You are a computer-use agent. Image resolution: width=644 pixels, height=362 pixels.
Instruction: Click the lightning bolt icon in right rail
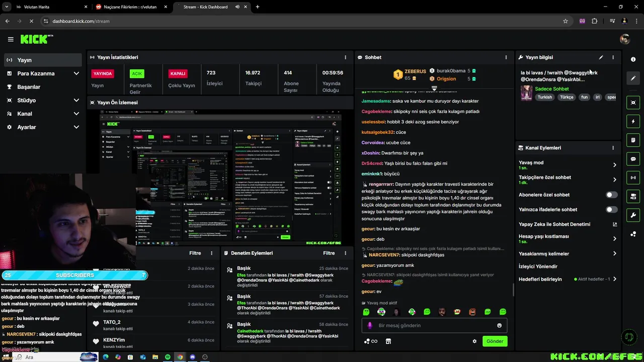pos(633,121)
